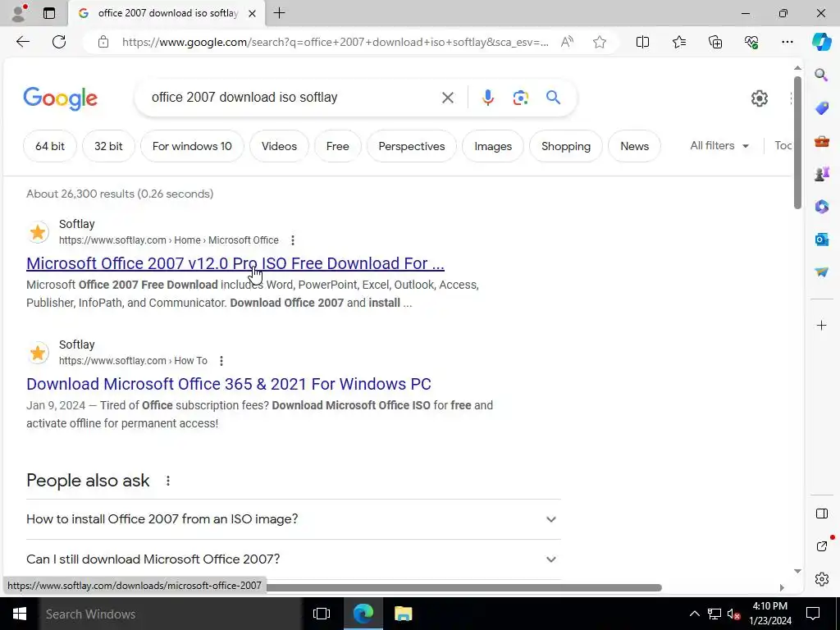840x630 pixels.
Task: Open Edge Settings and more menu
Action: [787, 42]
